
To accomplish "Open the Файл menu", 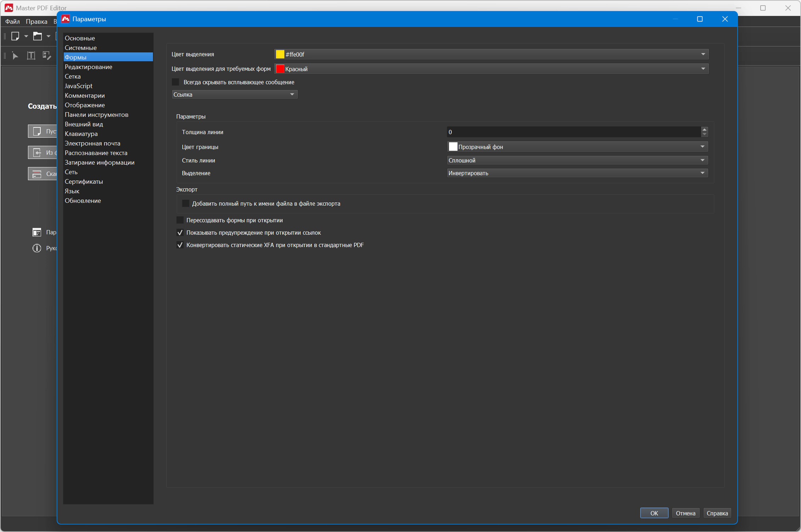I will [12, 22].
